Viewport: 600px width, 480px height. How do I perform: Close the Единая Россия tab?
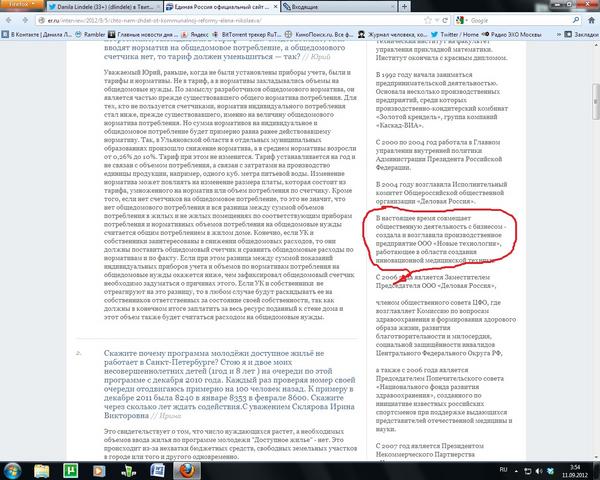click(x=275, y=7)
